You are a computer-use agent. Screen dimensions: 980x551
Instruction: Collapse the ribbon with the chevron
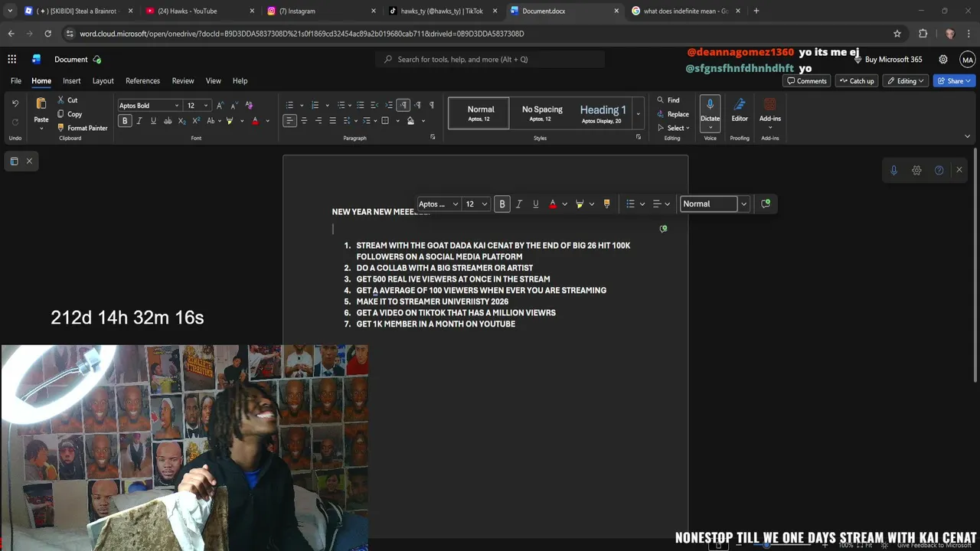(x=967, y=136)
